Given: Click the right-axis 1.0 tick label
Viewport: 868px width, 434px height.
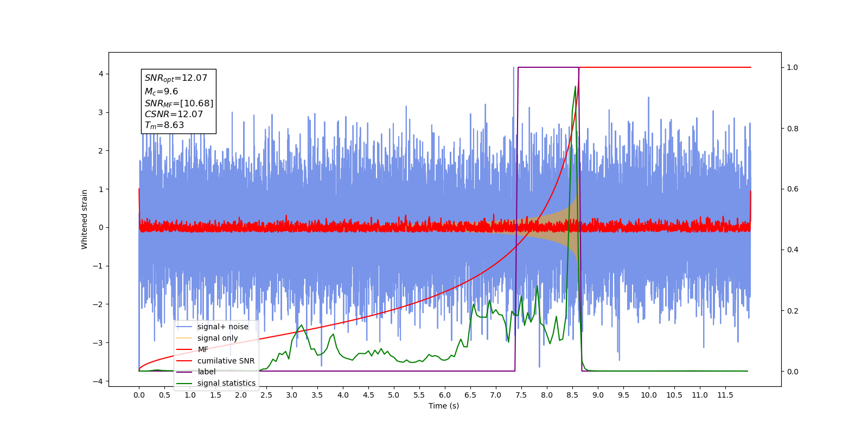Looking at the screenshot, I should coord(793,67).
